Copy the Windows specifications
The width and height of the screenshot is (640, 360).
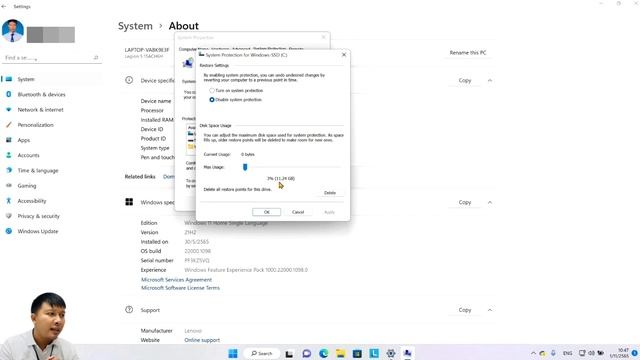[464, 202]
